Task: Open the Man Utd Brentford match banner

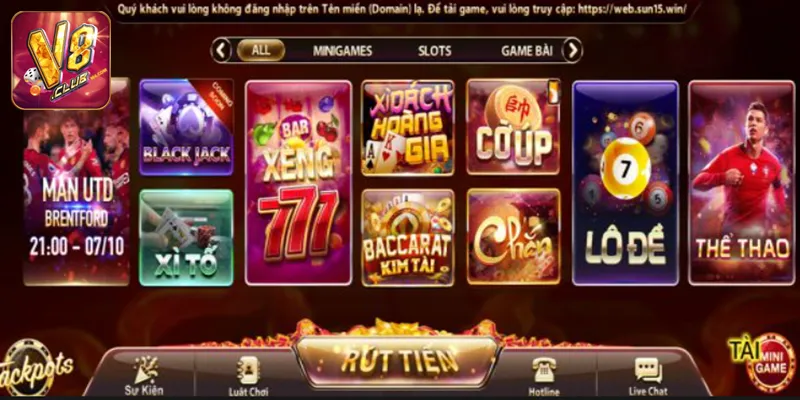Action: (x=77, y=181)
